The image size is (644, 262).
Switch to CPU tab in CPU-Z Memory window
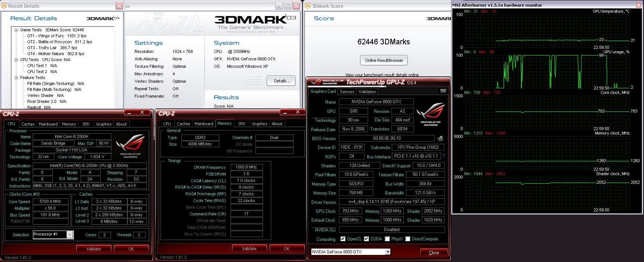167,124
